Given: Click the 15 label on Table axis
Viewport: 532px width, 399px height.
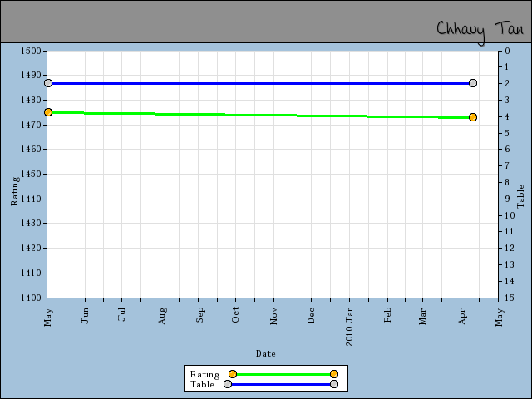Looking at the screenshot, I should pos(510,298).
